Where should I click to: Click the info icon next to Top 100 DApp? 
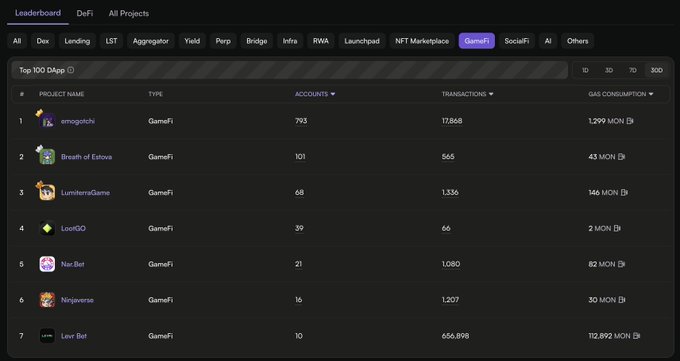point(71,70)
